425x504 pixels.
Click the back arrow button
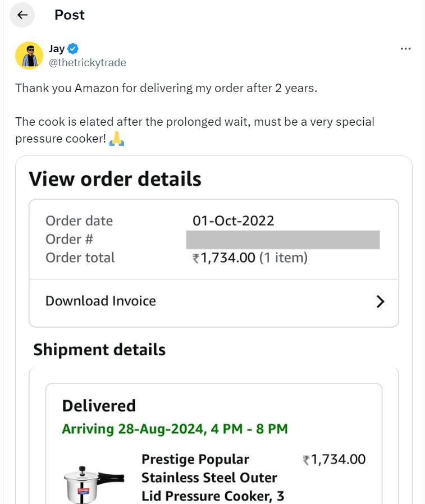22,15
